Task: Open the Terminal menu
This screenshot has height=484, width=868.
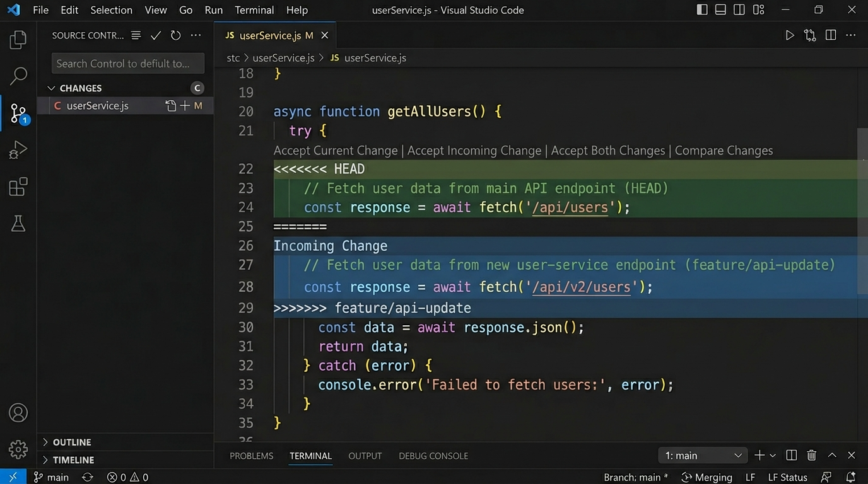Action: click(254, 10)
